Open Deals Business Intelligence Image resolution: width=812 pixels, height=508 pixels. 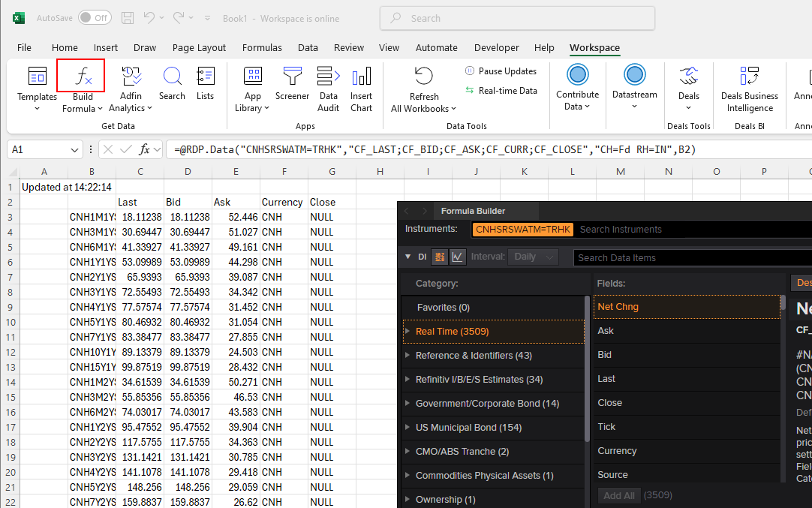click(x=749, y=77)
